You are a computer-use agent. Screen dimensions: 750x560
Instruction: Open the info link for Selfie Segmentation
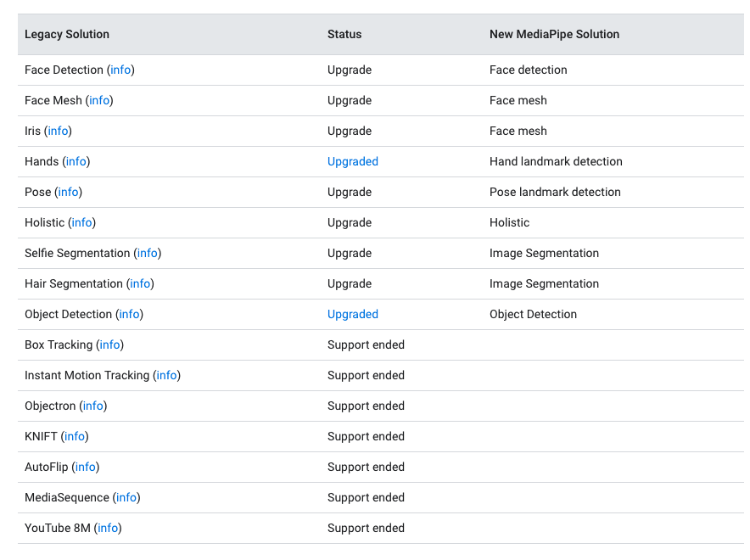147,253
